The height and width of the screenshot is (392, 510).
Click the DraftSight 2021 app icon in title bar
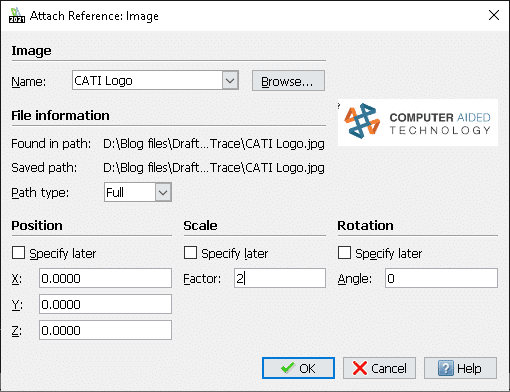(17, 16)
